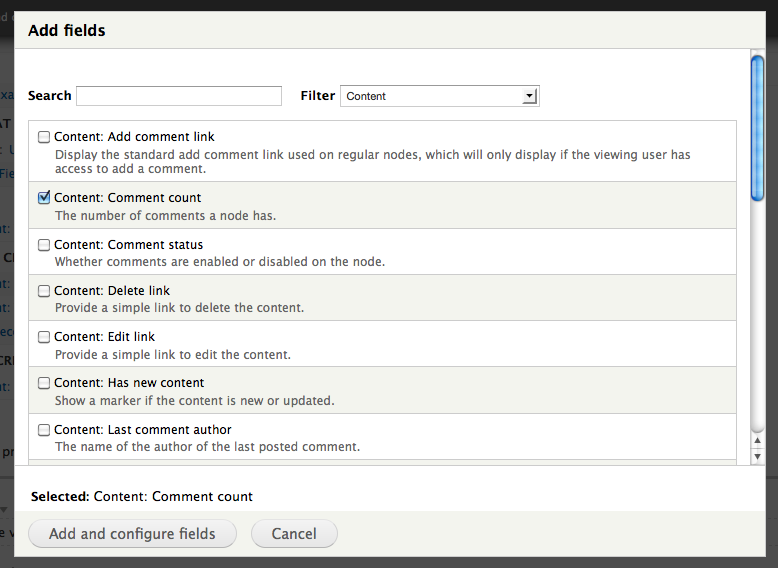Viewport: 778px width, 568px height.
Task: Select the Edit link checkbox
Action: pos(44,337)
